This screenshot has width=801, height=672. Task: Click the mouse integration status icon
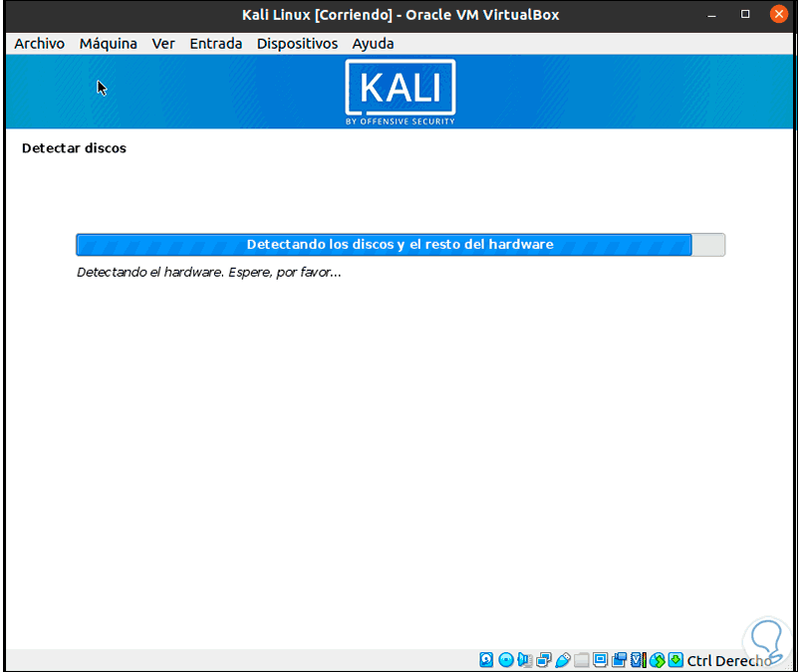pyautogui.click(x=657, y=660)
